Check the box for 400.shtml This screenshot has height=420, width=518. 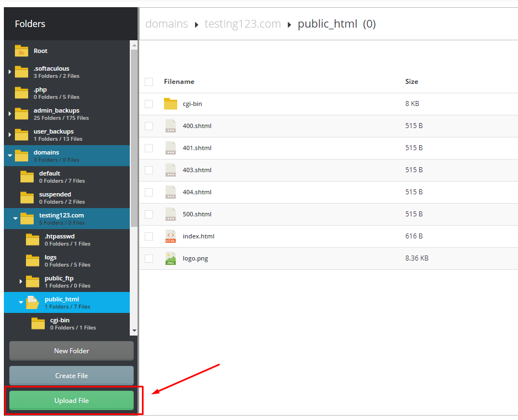click(x=149, y=126)
